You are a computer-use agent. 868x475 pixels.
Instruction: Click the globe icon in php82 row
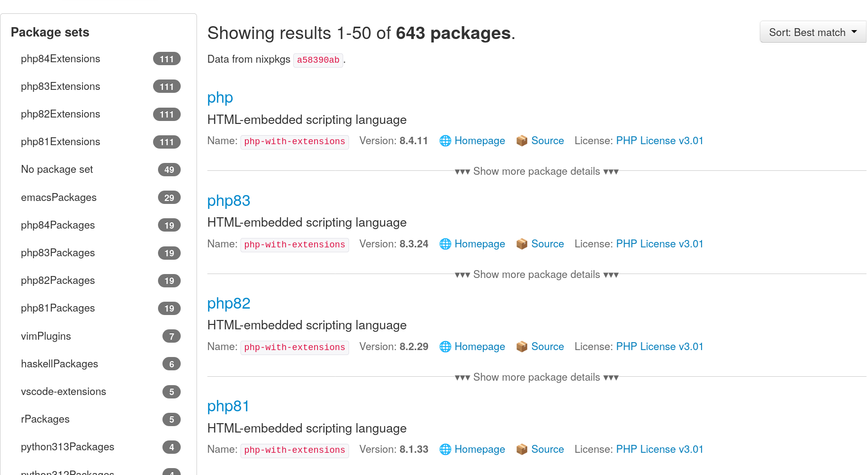[445, 347]
